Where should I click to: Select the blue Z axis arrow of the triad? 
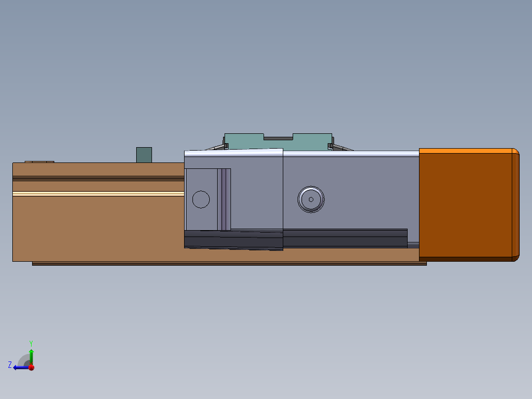(x=20, y=367)
